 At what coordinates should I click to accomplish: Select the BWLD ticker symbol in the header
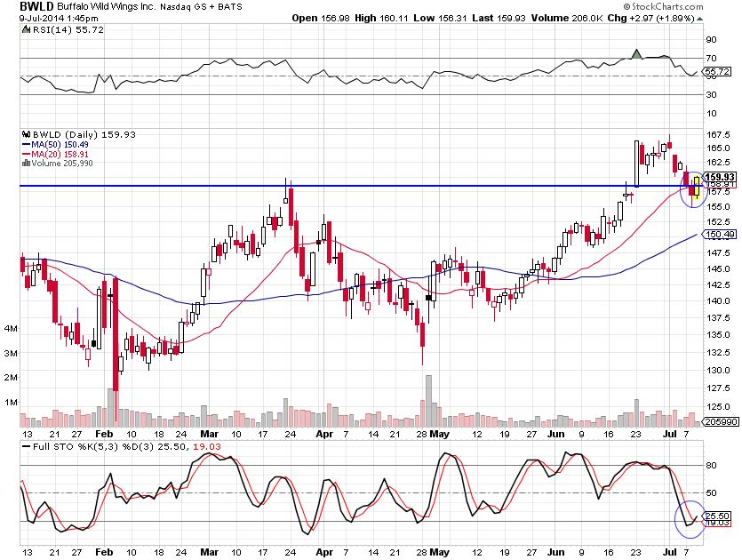click(37, 6)
